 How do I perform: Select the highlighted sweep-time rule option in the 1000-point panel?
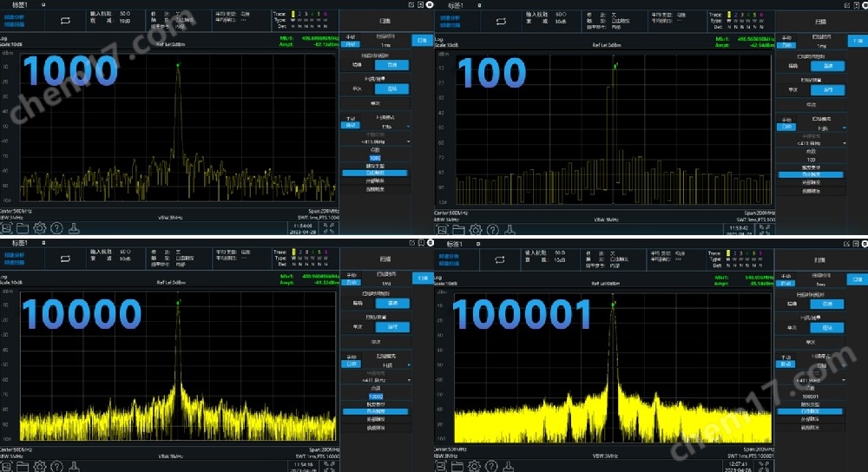[392, 65]
